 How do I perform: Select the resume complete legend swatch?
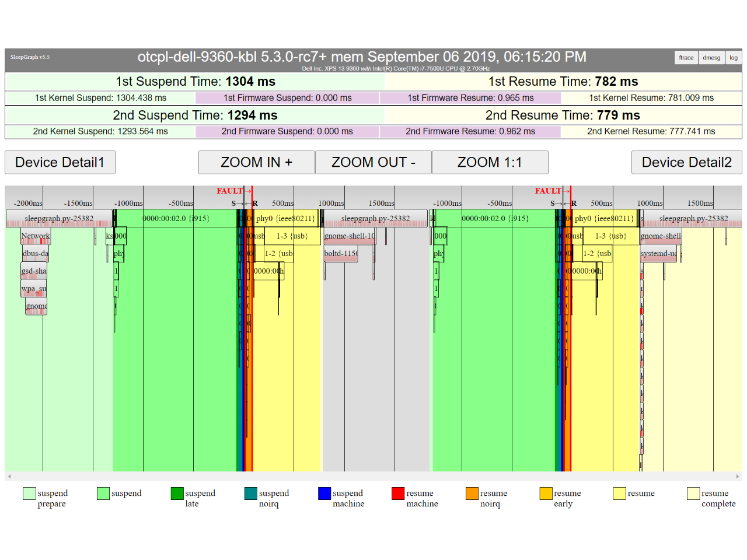click(x=693, y=494)
